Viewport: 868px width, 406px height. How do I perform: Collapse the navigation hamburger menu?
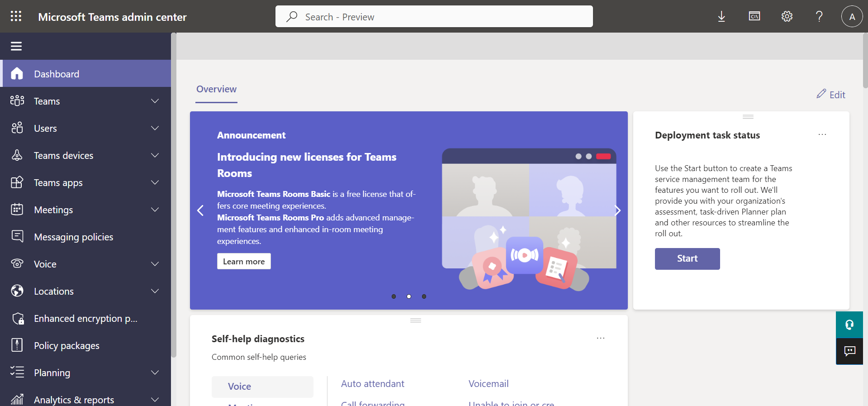[x=16, y=46]
